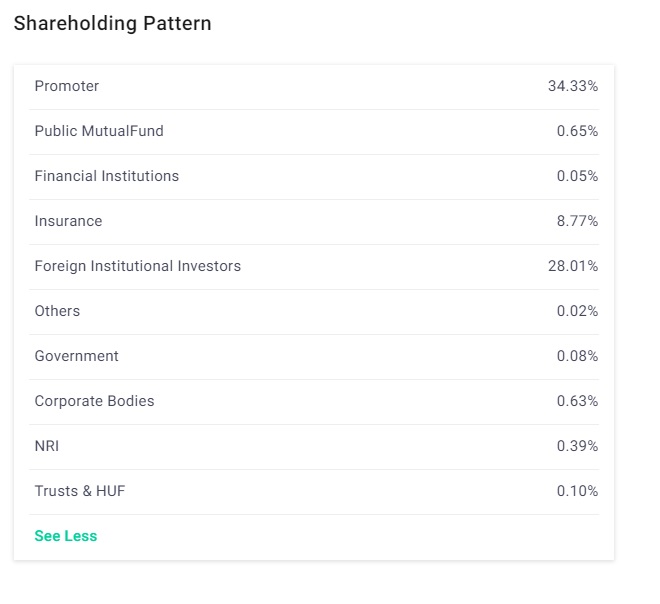
Task: Click the 34.33% Promoter value
Action: [573, 86]
